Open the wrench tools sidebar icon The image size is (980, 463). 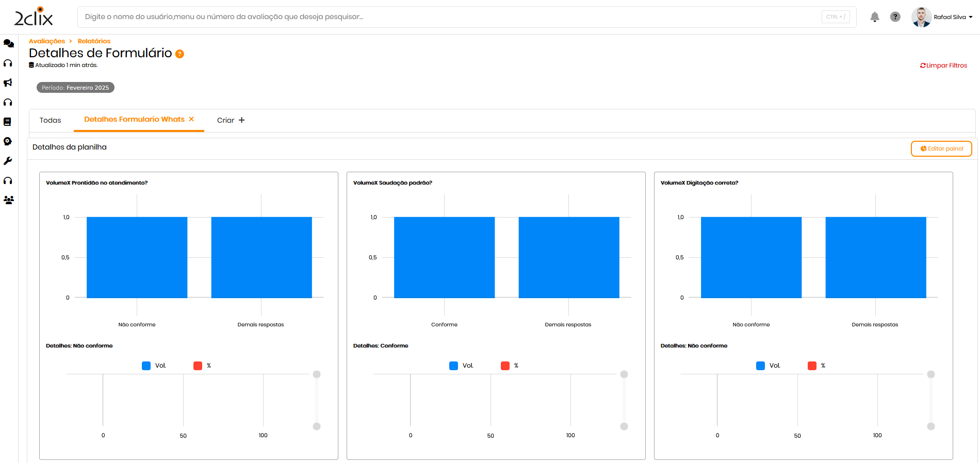pos(8,161)
